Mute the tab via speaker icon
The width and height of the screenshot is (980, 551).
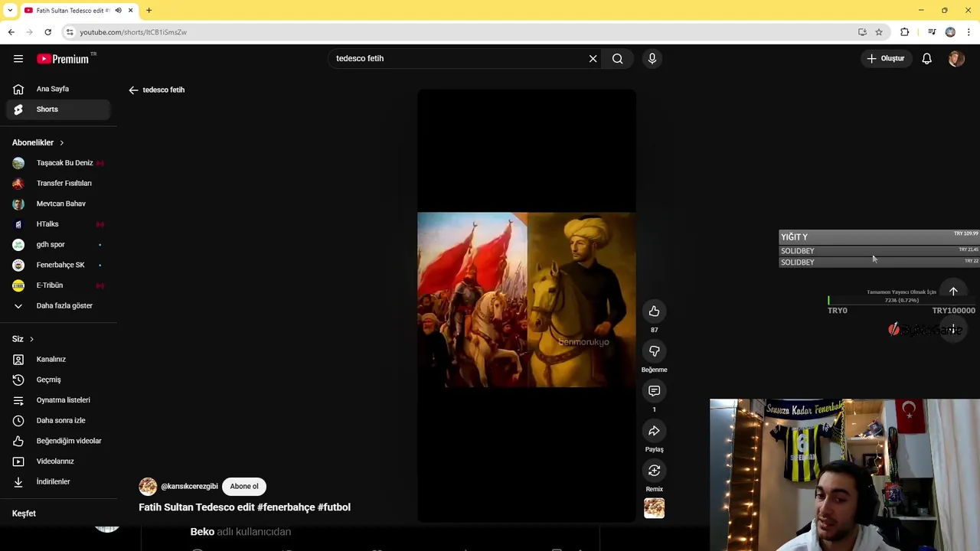pos(118,10)
